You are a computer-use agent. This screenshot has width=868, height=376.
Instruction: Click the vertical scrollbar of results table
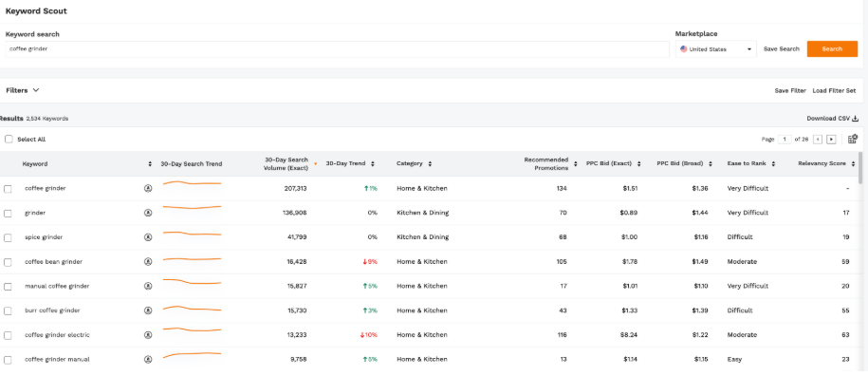(859, 168)
